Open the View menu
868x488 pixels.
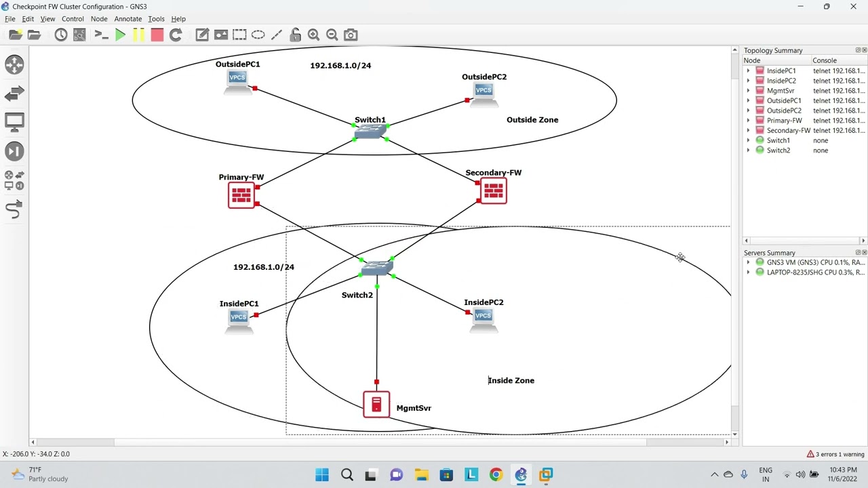click(x=47, y=19)
